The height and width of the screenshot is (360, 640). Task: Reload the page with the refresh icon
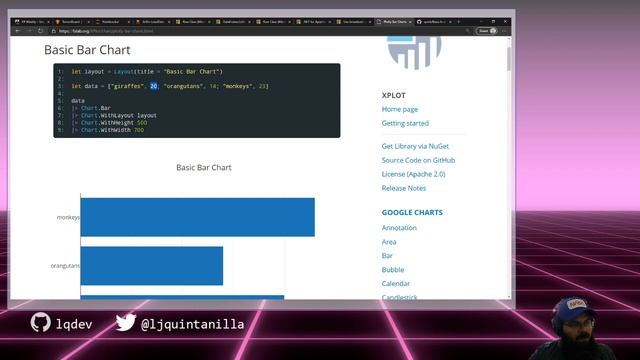pyautogui.click(x=40, y=31)
